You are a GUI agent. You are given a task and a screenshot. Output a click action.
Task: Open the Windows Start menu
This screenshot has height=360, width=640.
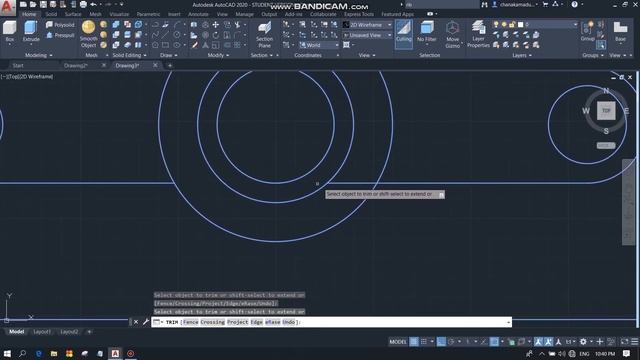(x=7, y=353)
